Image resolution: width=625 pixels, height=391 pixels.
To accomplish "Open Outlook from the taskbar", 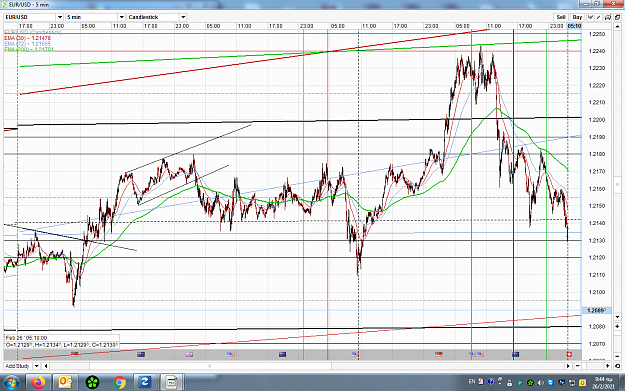I will point(65,383).
